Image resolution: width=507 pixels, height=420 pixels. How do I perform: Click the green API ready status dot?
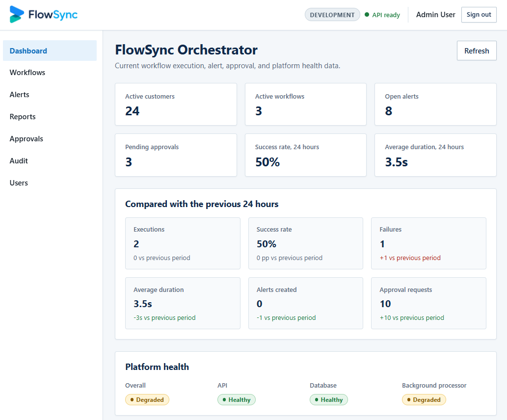[x=367, y=15]
